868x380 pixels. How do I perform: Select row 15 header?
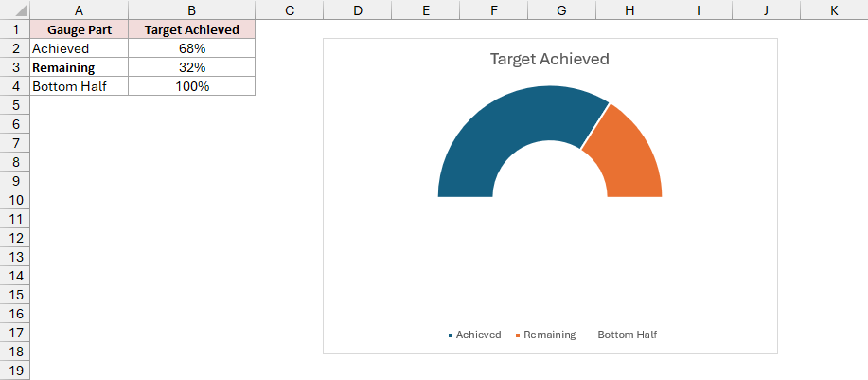(x=15, y=294)
